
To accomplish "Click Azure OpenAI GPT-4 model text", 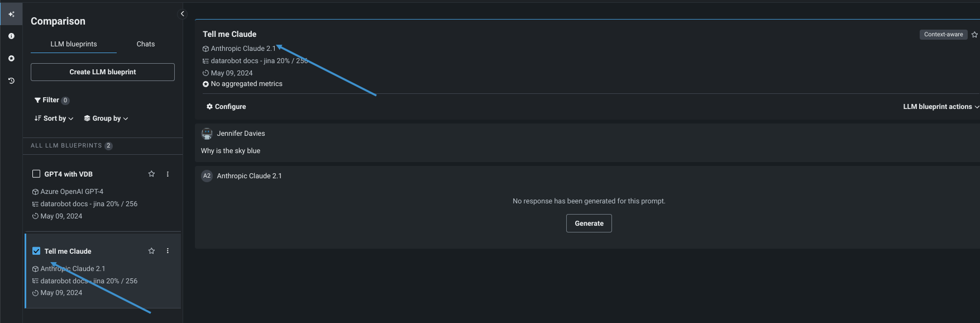I will coord(72,192).
